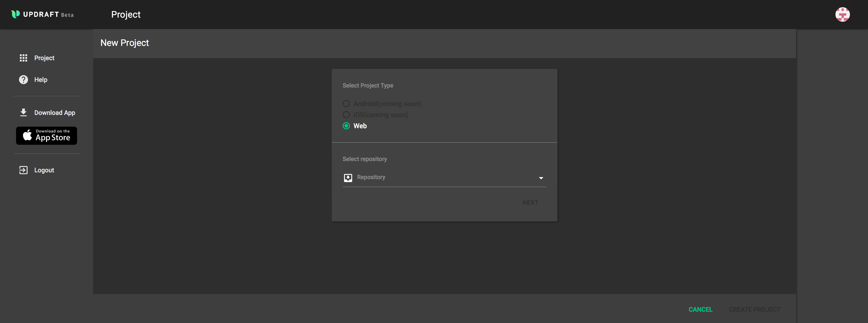Click the repository inbox icon

(x=348, y=178)
